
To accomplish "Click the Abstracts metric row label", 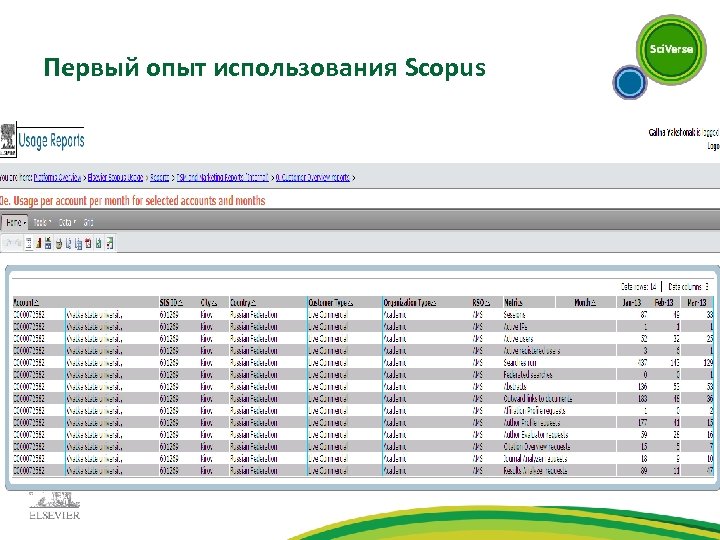I will (515, 387).
